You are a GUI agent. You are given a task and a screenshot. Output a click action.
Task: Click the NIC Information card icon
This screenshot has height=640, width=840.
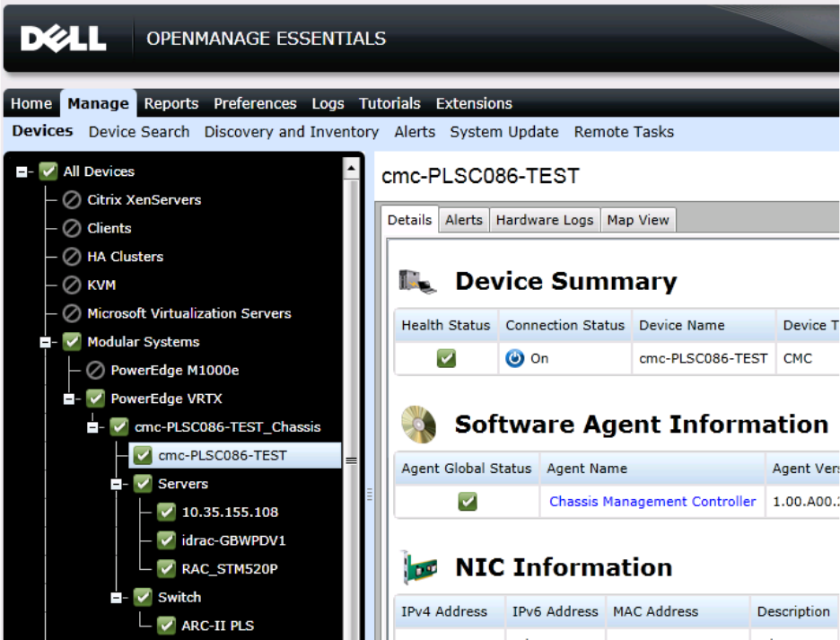coord(419,567)
